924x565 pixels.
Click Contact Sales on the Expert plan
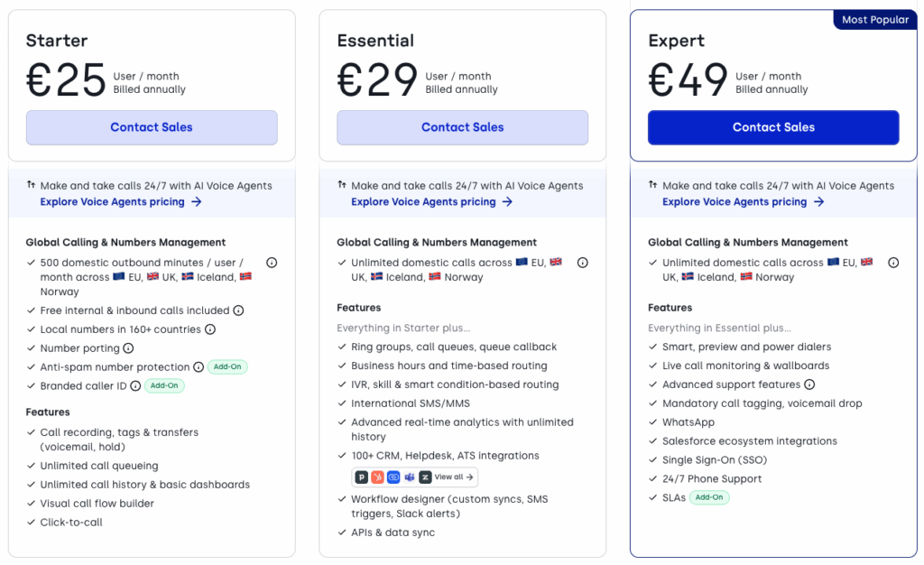pos(772,127)
